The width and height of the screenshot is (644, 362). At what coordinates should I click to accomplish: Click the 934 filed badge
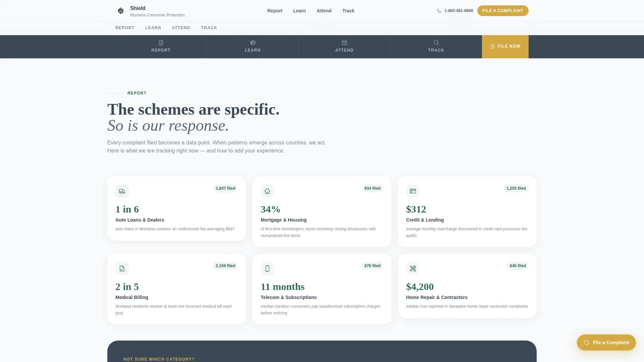[x=372, y=188]
